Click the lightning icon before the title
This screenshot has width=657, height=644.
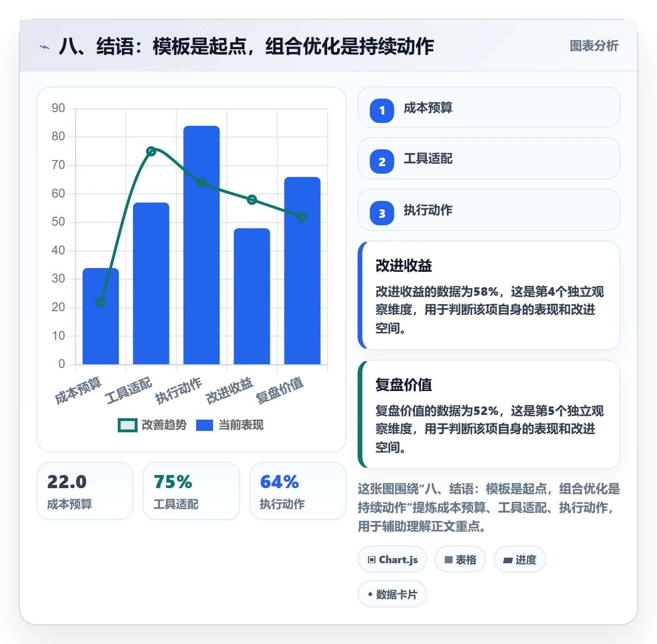pyautogui.click(x=45, y=47)
